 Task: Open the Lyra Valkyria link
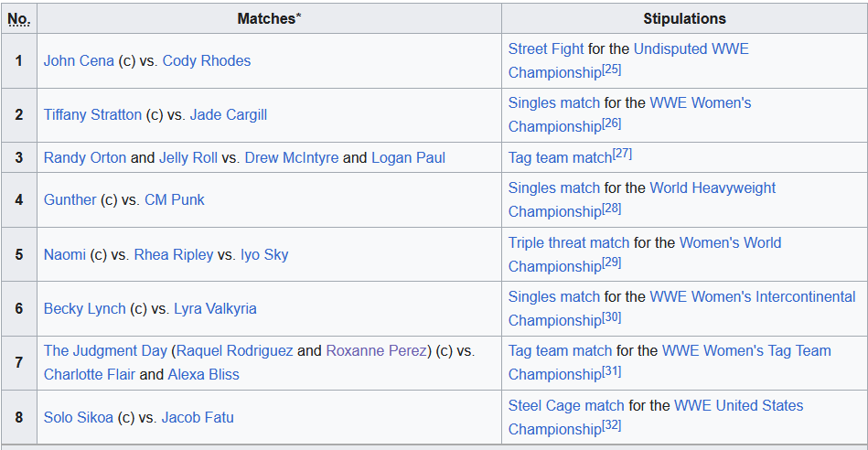point(215,309)
